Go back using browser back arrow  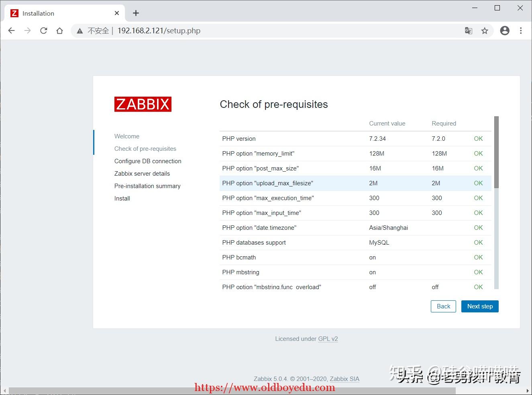click(11, 30)
